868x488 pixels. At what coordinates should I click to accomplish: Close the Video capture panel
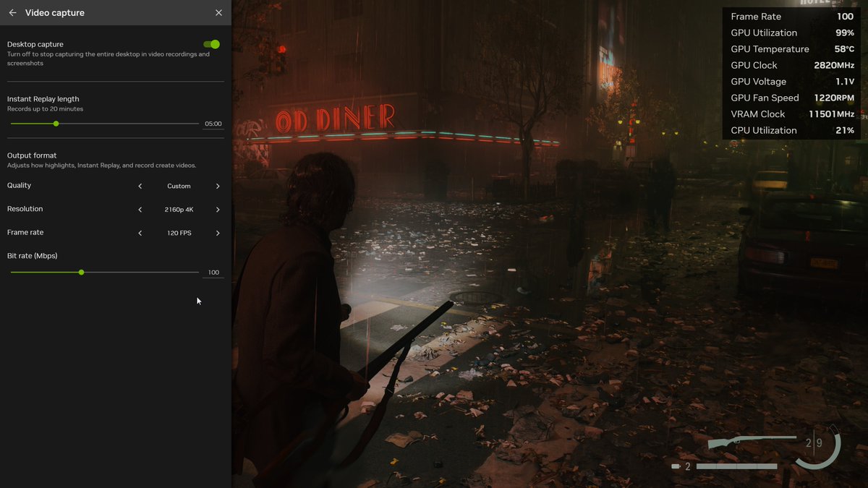218,13
